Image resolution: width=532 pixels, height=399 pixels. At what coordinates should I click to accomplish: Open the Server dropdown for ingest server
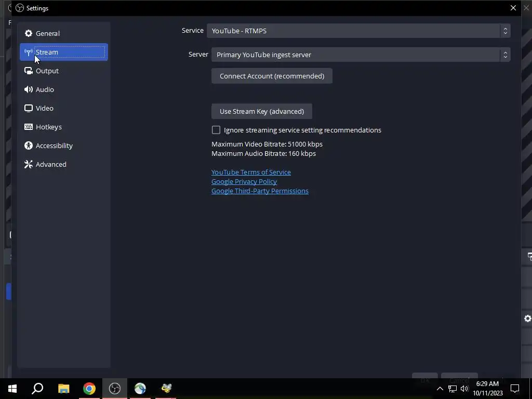pyautogui.click(x=361, y=54)
